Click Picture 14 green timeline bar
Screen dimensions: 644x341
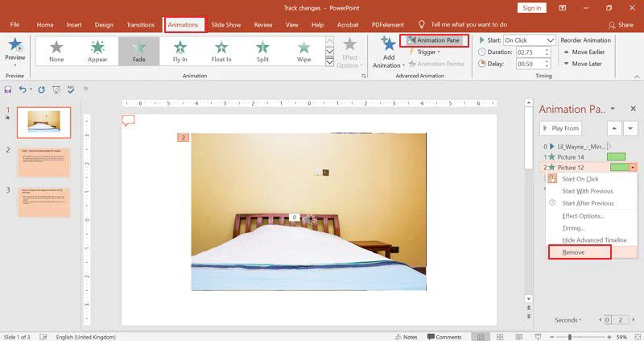coord(616,156)
